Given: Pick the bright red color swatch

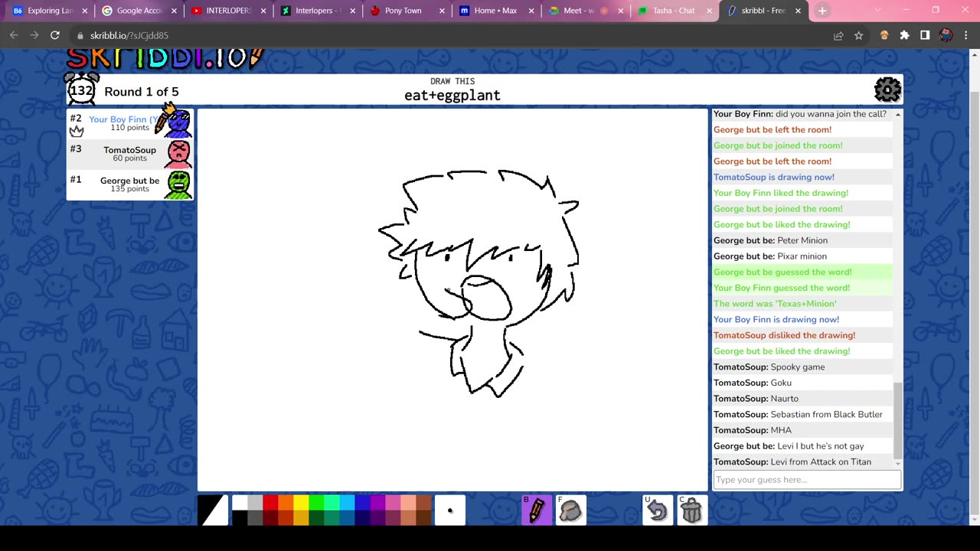Looking at the screenshot, I should tap(270, 503).
